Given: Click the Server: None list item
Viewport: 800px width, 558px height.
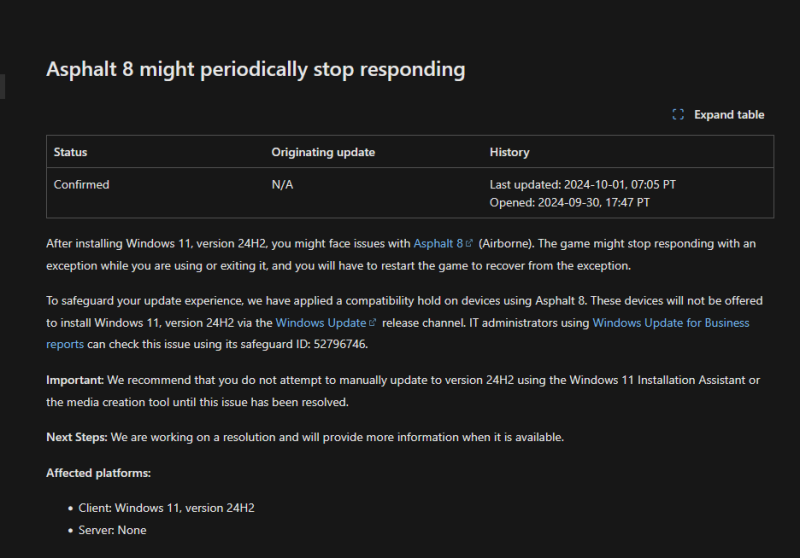Looking at the screenshot, I should click(112, 530).
